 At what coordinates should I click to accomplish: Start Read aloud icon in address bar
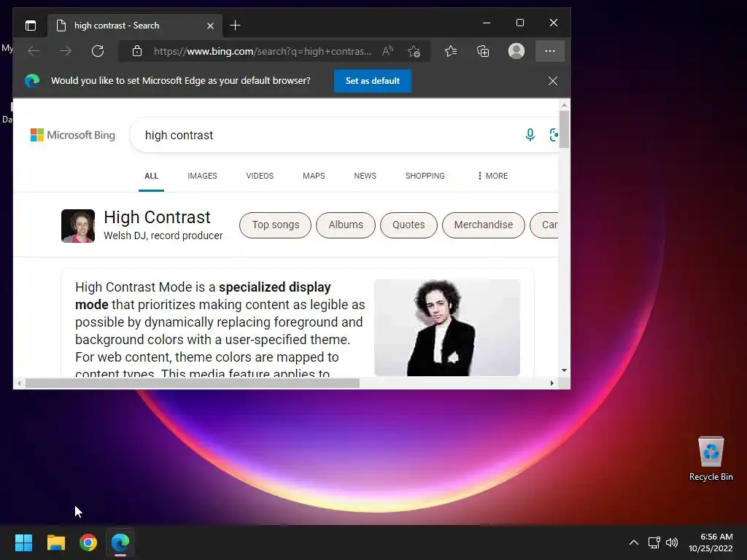click(x=388, y=51)
